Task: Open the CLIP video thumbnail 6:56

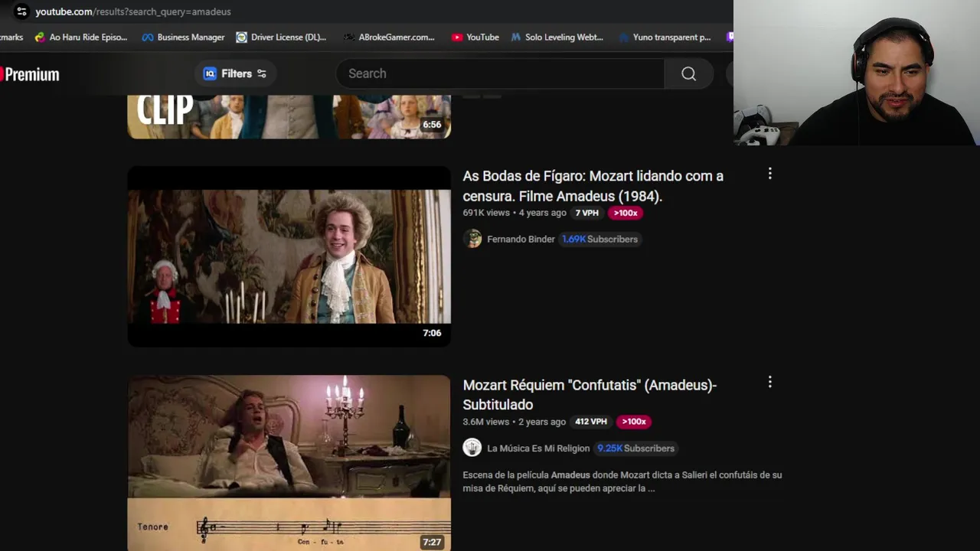Action: pos(289,116)
